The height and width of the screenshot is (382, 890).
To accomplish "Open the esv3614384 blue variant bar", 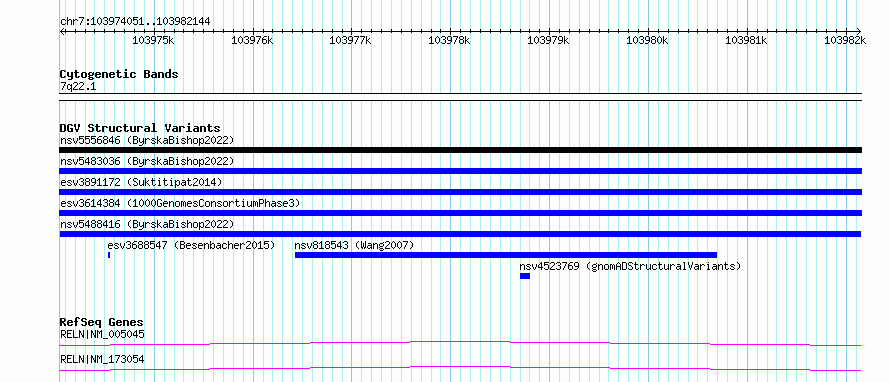I will 460,213.
